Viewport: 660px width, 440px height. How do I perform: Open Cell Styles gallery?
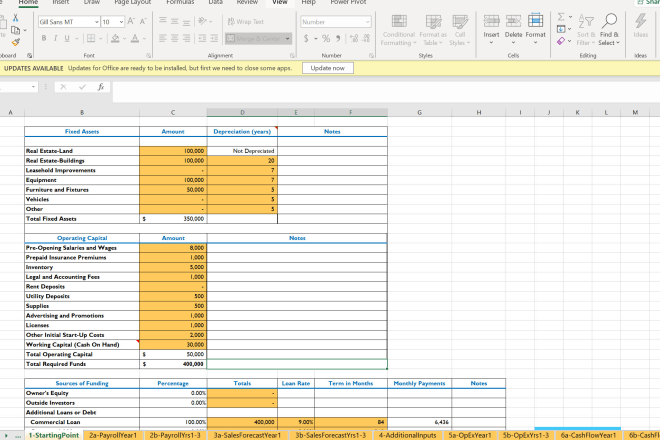click(460, 30)
